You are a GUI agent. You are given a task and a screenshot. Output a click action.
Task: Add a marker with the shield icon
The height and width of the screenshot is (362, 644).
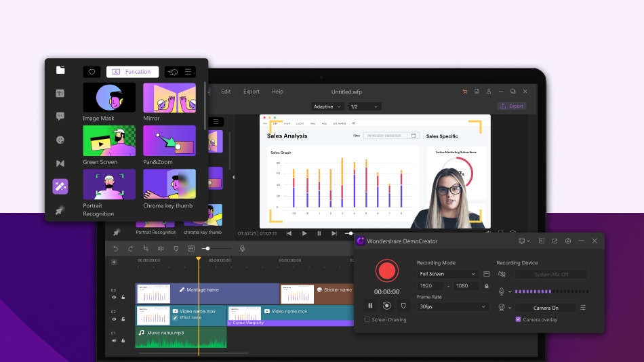click(x=176, y=249)
